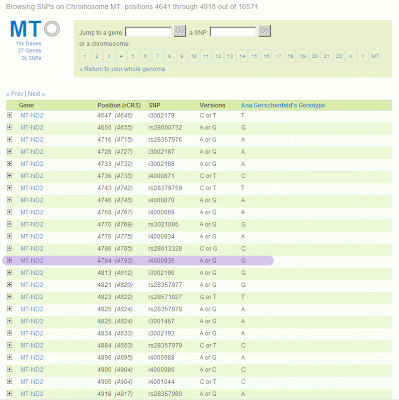Jump to chromosome 16
This screenshot has width=399, height=400.
point(266,56)
